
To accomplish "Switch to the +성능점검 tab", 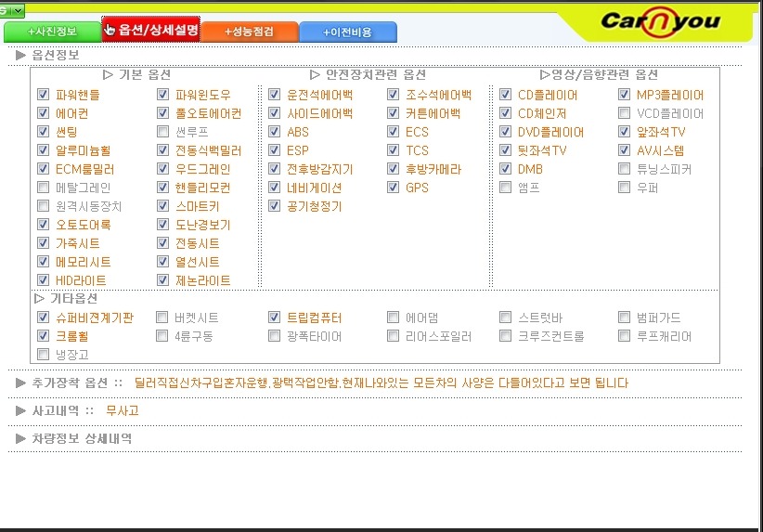I will click(249, 32).
